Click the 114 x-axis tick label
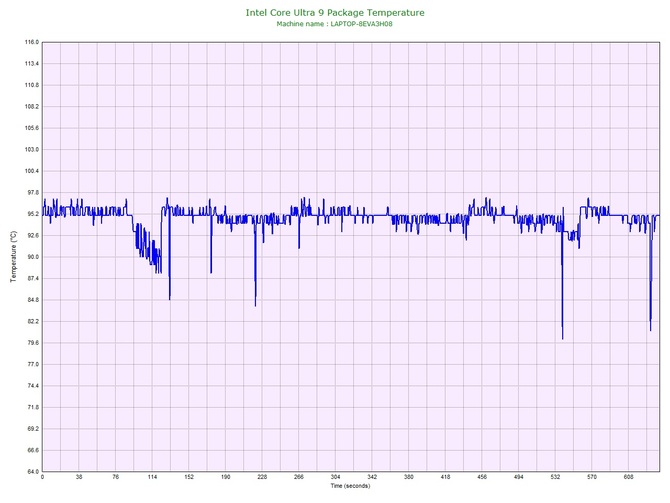 tap(152, 477)
